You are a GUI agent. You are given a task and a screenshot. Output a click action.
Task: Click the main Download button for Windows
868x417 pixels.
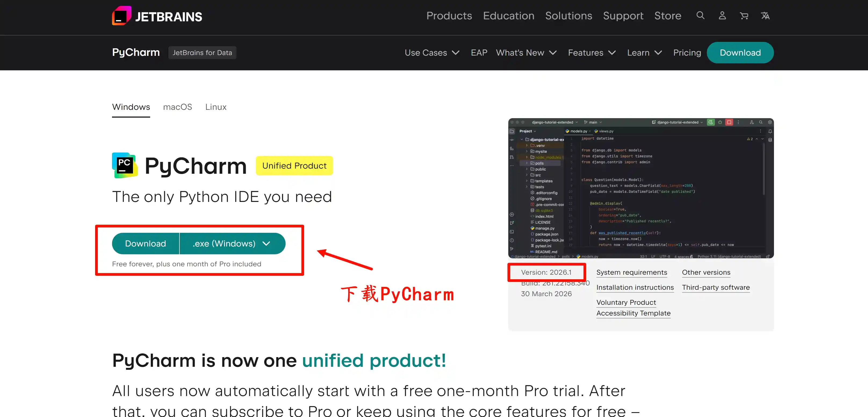pyautogui.click(x=145, y=243)
